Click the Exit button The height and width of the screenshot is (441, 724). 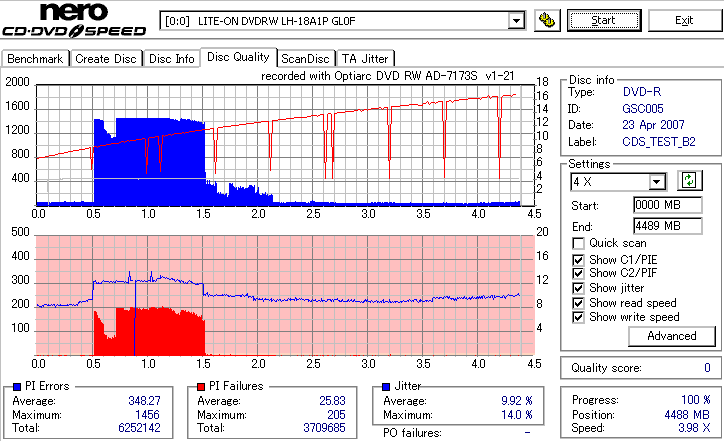click(684, 20)
